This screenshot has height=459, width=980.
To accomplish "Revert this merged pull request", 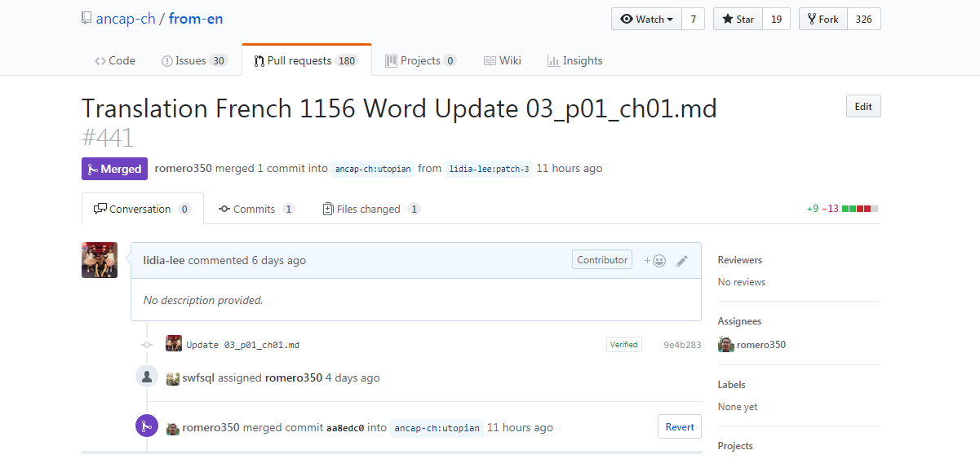I will point(680,426).
